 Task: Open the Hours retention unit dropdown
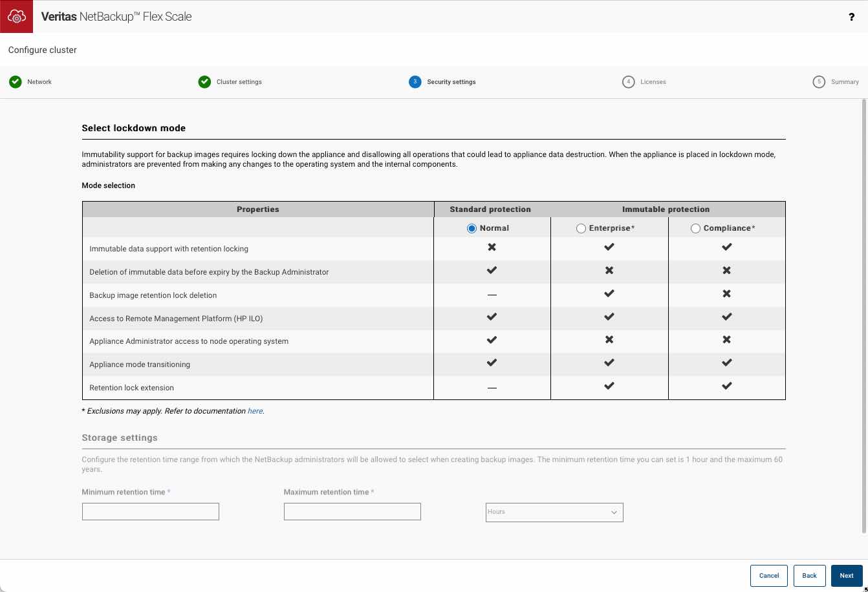(x=554, y=512)
